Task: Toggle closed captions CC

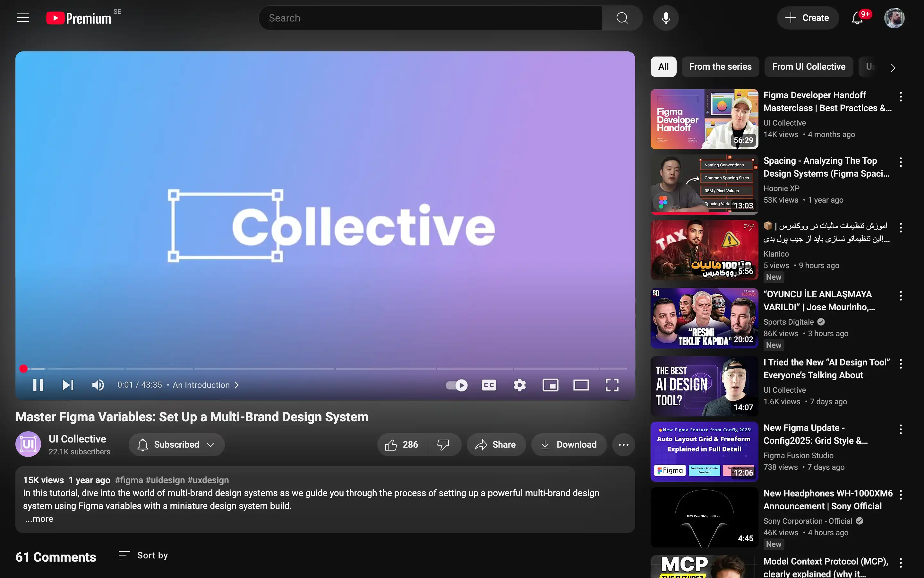Action: click(x=489, y=385)
